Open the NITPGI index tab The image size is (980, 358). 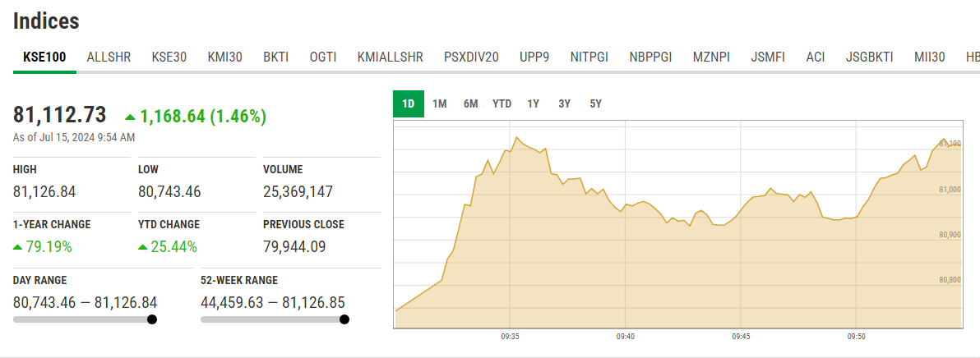[589, 57]
